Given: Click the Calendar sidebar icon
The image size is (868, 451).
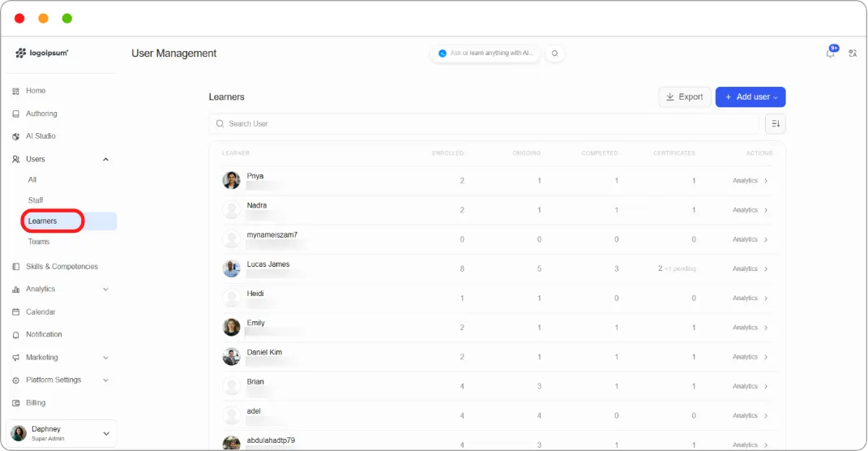Looking at the screenshot, I should point(15,312).
